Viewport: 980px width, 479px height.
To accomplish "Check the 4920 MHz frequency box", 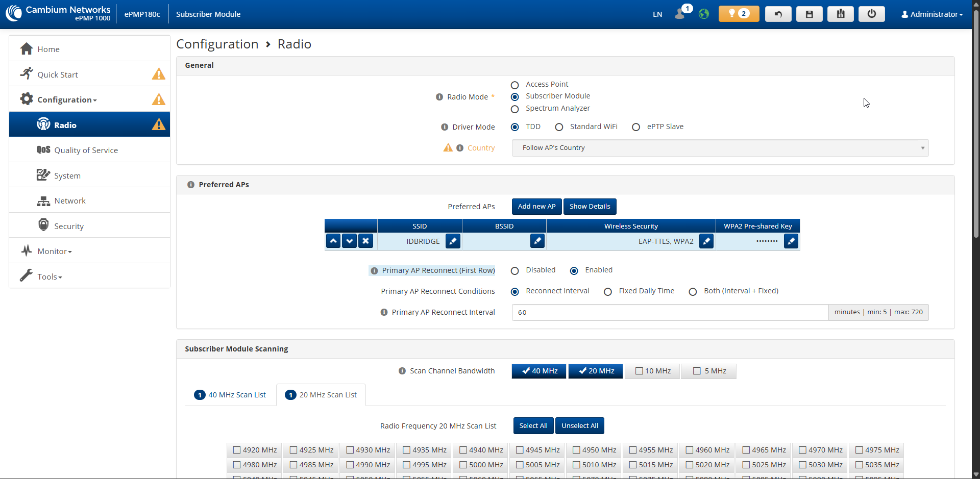I will tap(237, 450).
